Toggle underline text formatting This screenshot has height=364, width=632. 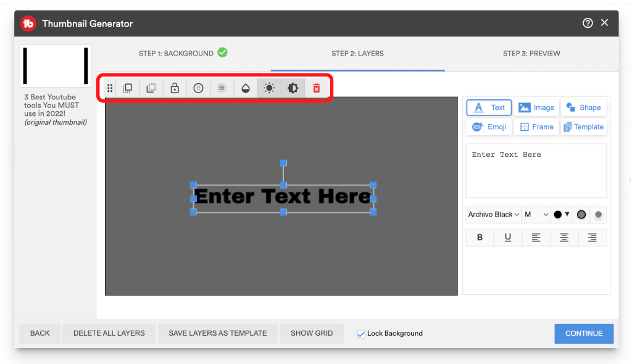[x=508, y=238]
